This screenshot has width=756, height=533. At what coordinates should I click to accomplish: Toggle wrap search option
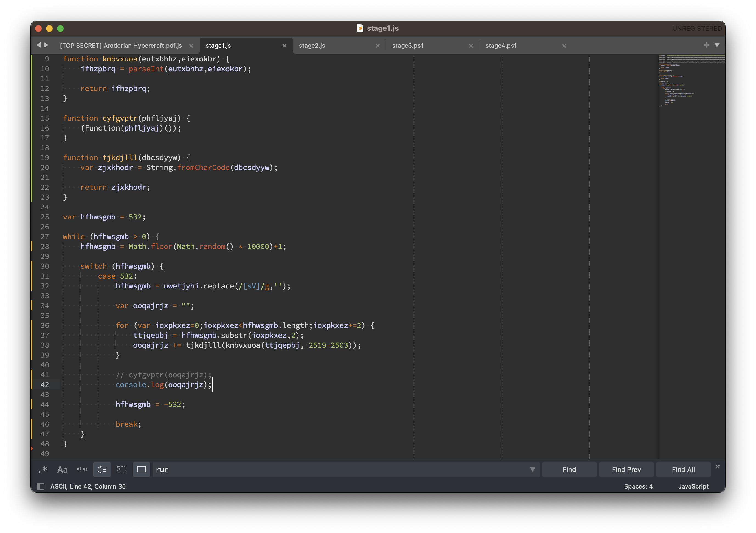click(x=102, y=469)
